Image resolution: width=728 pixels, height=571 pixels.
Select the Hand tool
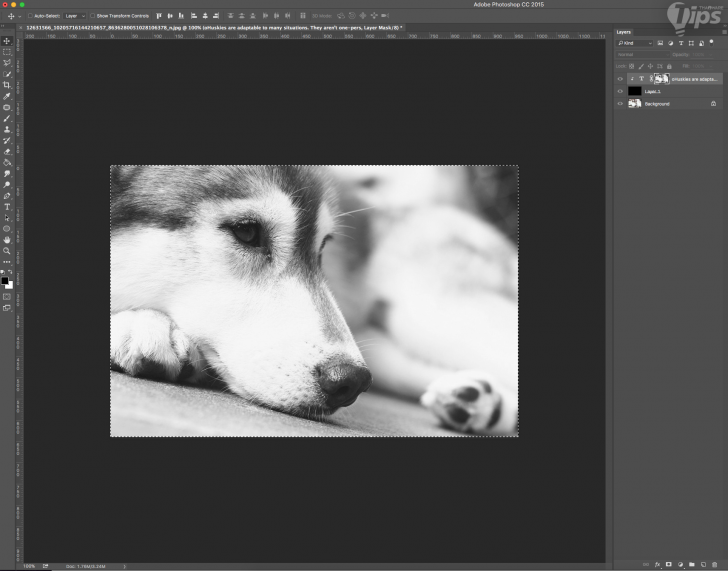tap(6, 240)
